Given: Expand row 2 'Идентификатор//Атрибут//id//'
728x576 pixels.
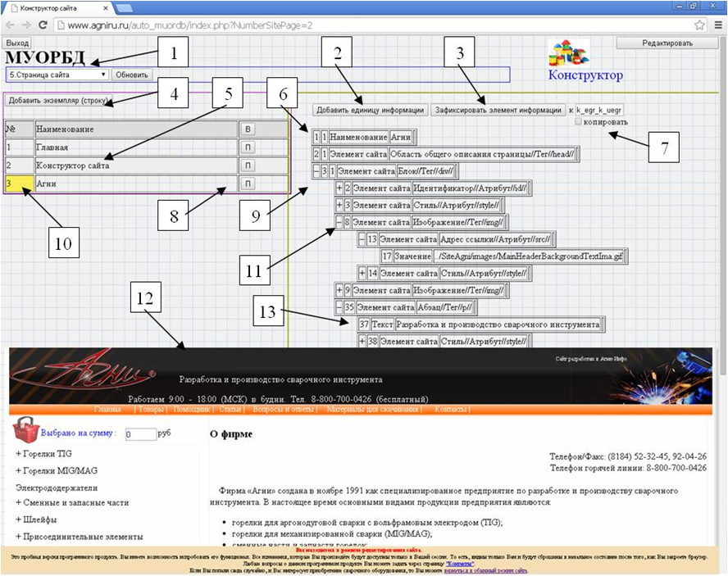Looking at the screenshot, I should pos(339,188).
